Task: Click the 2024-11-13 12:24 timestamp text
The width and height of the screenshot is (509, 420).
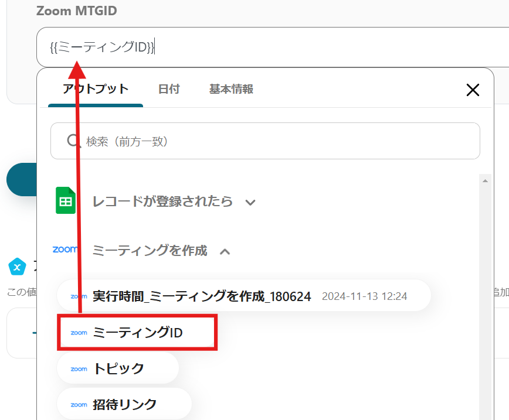Action: pyautogui.click(x=364, y=296)
